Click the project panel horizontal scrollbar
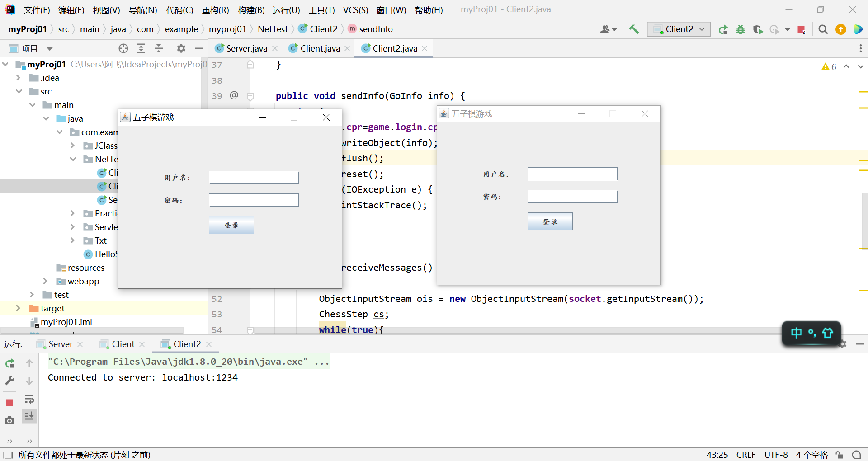The width and height of the screenshot is (868, 461). coord(91,331)
